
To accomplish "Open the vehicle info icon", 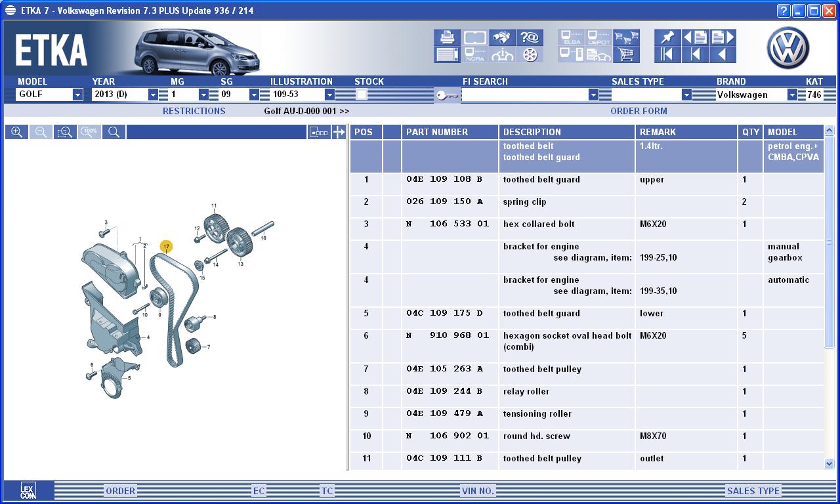I will point(503,54).
